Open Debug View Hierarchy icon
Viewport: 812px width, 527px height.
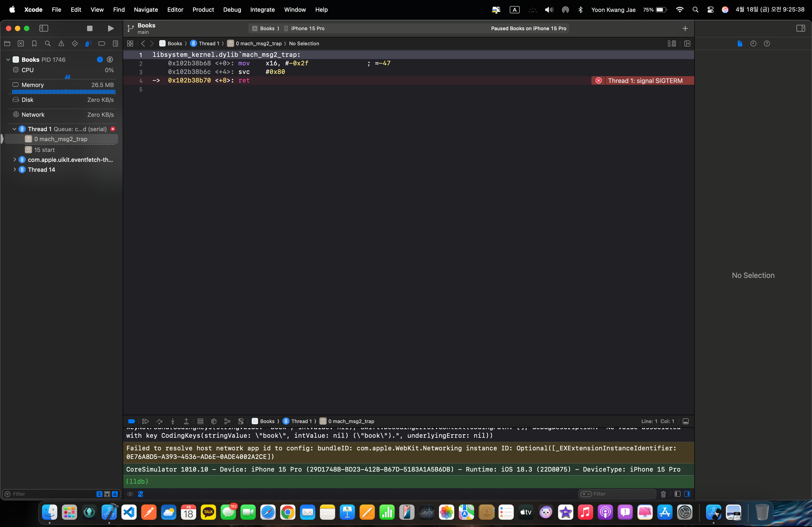(x=214, y=421)
